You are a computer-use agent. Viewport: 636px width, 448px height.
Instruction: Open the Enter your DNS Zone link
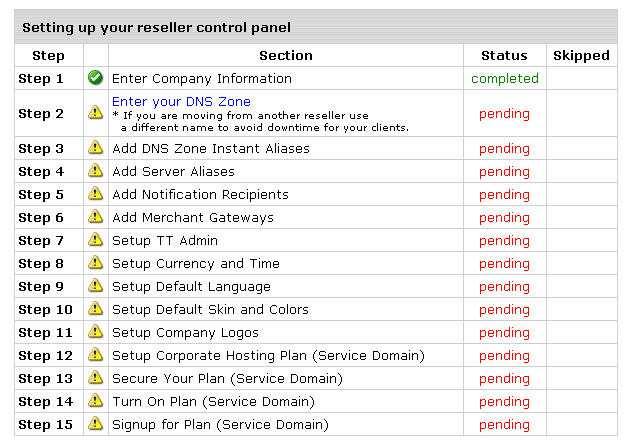pyautogui.click(x=181, y=101)
